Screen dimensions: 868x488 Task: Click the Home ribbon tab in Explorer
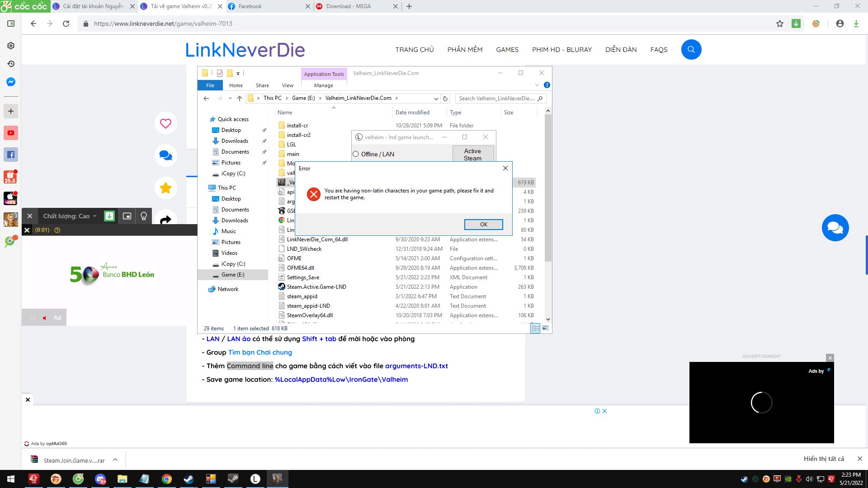236,85
